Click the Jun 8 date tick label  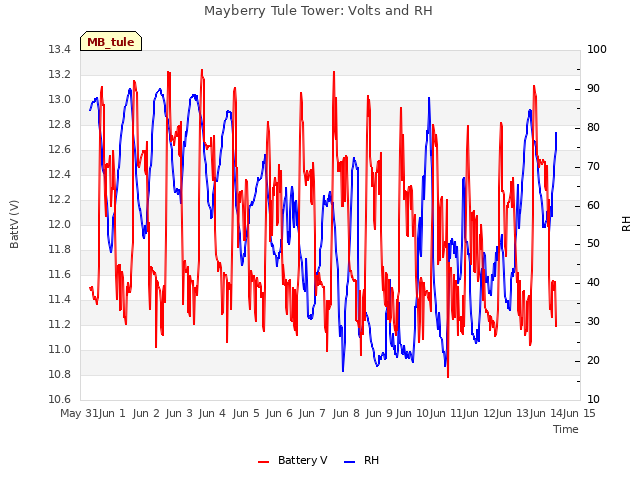pos(346,413)
